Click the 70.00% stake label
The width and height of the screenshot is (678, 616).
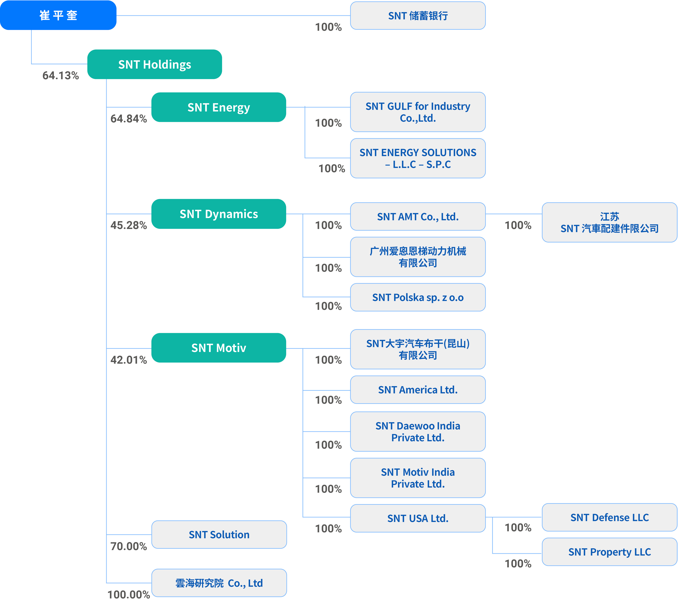(x=129, y=546)
